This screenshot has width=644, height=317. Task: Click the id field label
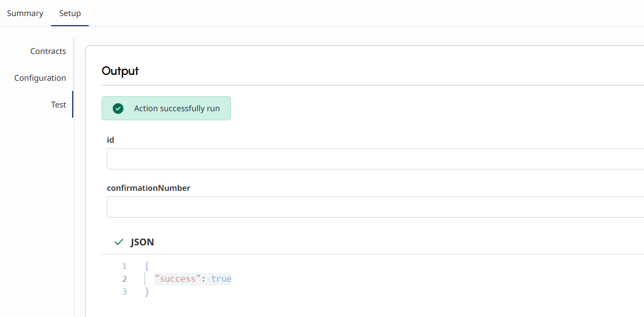(x=111, y=140)
